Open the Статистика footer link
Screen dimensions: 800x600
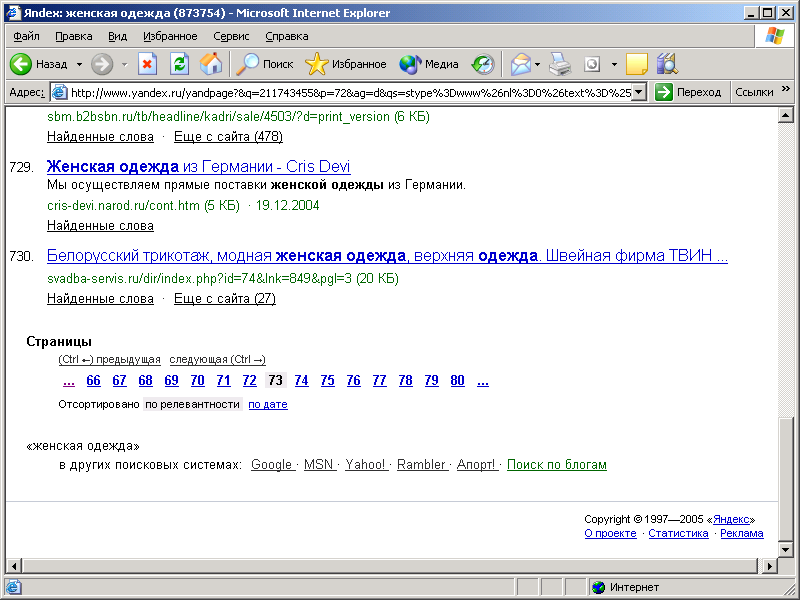(x=678, y=534)
